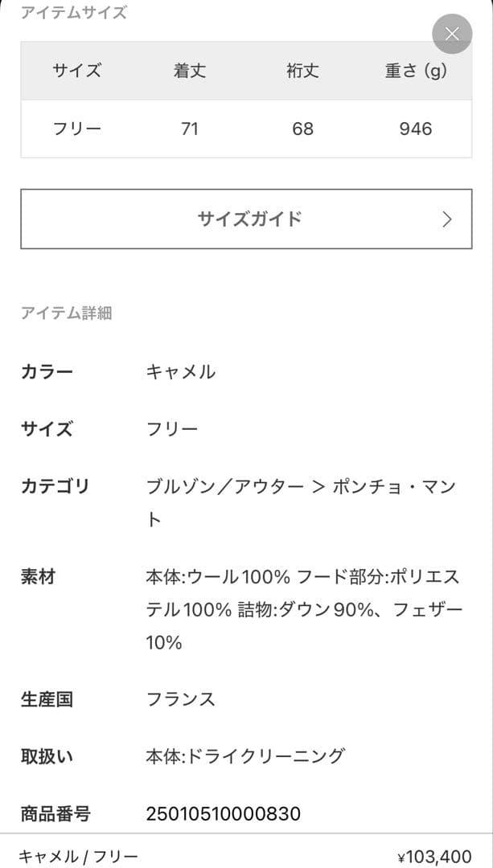Click the weight value 946
Viewport: 493px width, 868px height.
click(x=413, y=129)
